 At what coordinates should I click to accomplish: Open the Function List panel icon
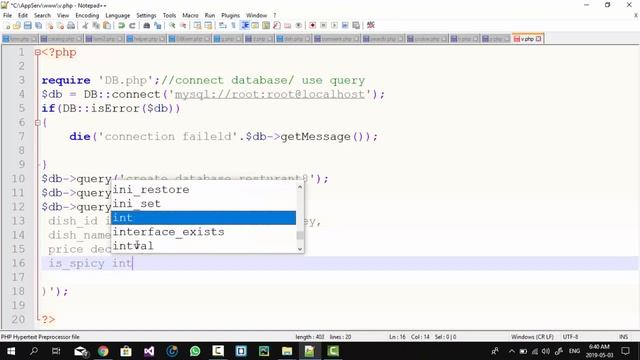277,25
